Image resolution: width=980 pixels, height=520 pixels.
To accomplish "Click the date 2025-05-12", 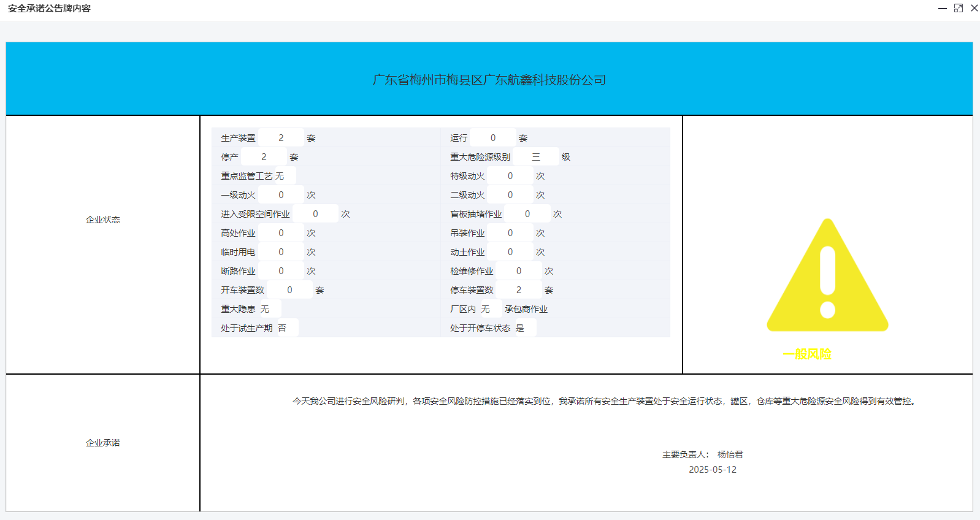I will tap(713, 470).
